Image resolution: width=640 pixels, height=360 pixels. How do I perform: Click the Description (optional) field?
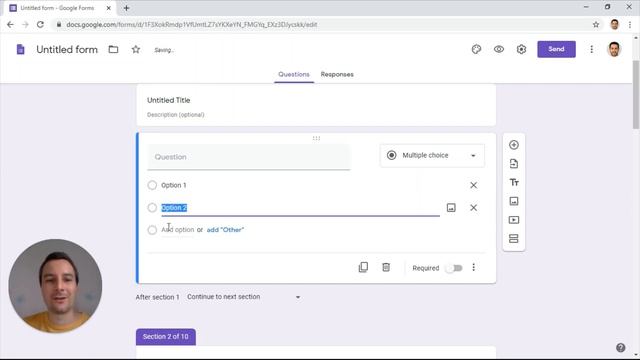click(x=176, y=115)
